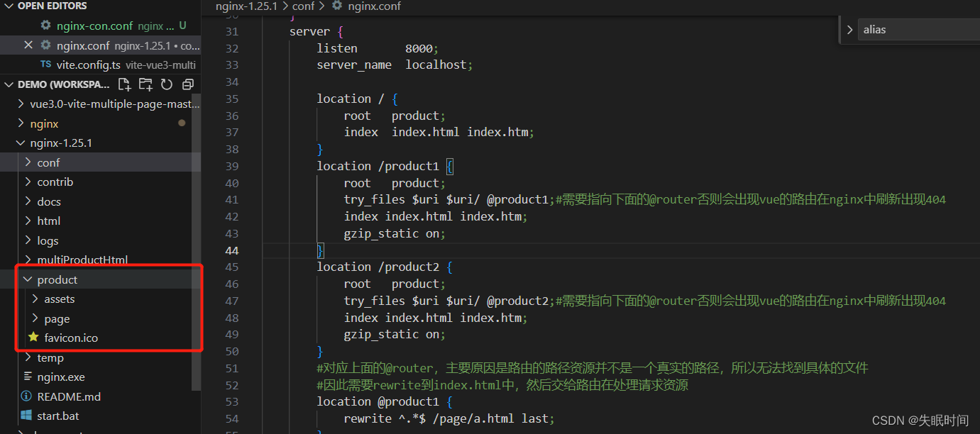Place cursor on 'listen 8000;' line
This screenshot has height=434, width=980.
[x=378, y=48]
